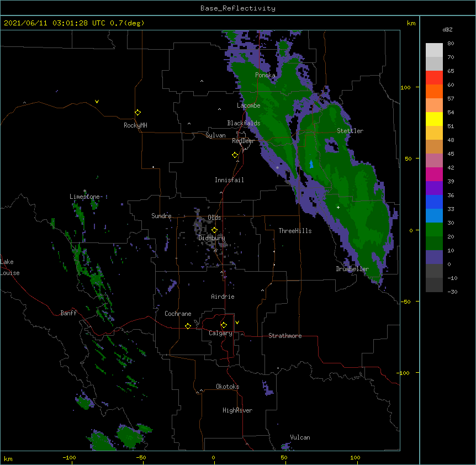Click the Stettler city label
The width and height of the screenshot is (476, 465).
350,131
